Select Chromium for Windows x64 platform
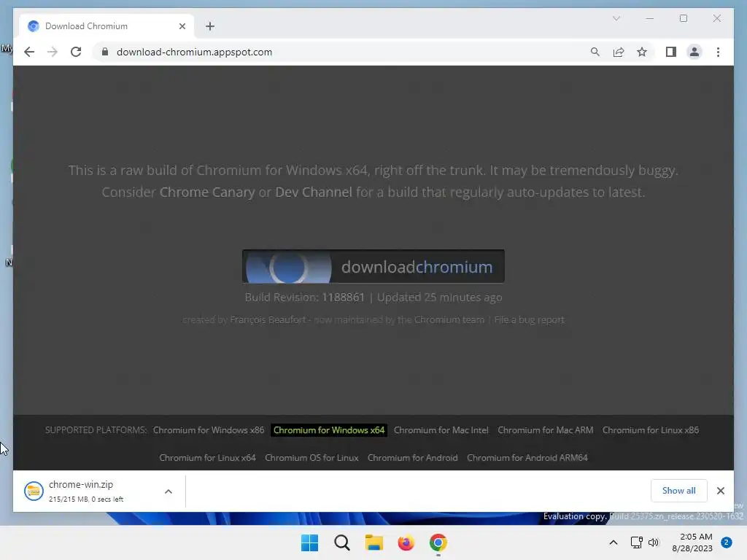This screenshot has height=560, width=747. pyautogui.click(x=329, y=430)
